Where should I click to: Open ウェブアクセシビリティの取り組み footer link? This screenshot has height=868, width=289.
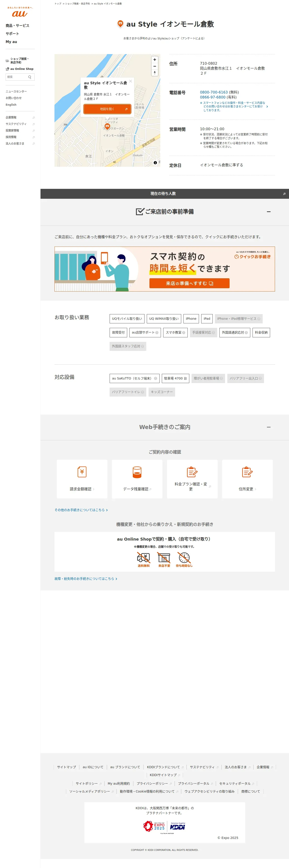coord(209,792)
